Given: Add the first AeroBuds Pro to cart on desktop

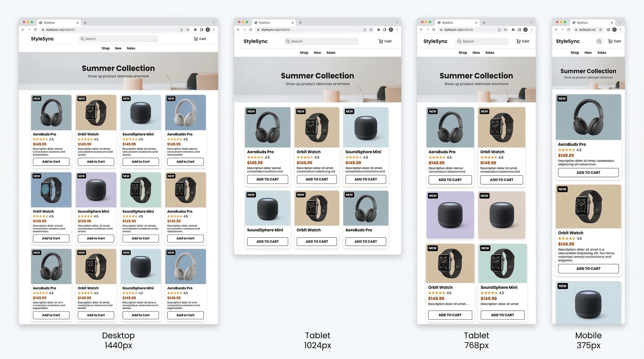Looking at the screenshot, I should click(51, 161).
